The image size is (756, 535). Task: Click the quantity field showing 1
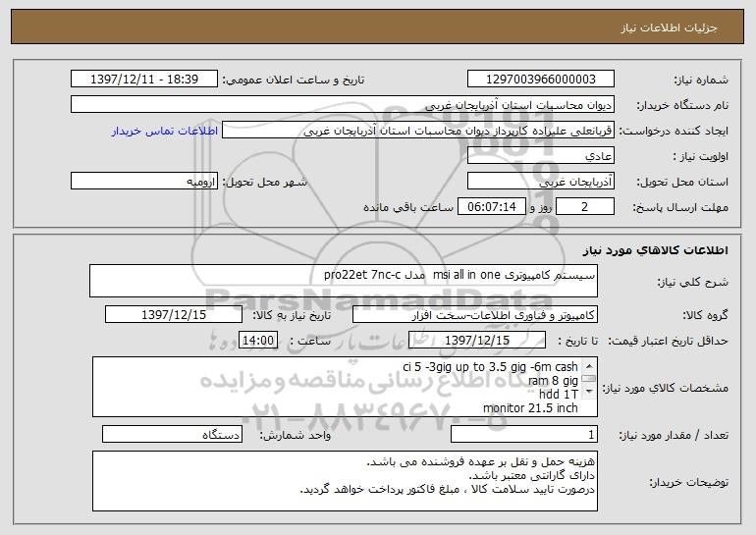pyautogui.click(x=524, y=434)
